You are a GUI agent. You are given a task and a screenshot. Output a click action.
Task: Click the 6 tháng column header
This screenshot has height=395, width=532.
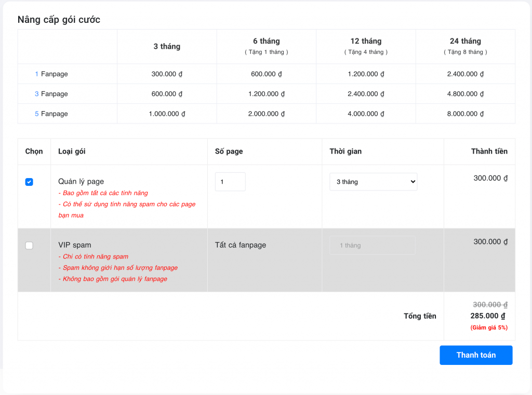tap(267, 41)
